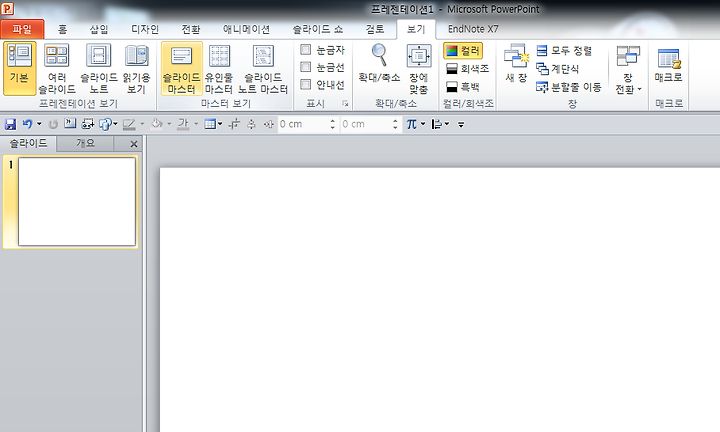
Task: Open Customize Quick Access Toolbar dropdown
Action: 461,124
